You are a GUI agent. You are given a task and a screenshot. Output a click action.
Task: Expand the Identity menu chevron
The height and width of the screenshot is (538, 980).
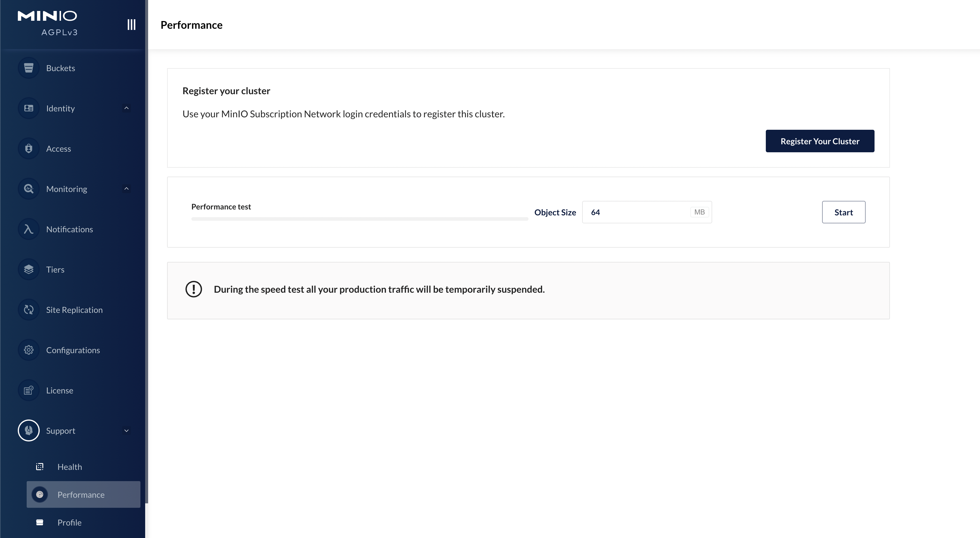coord(126,108)
